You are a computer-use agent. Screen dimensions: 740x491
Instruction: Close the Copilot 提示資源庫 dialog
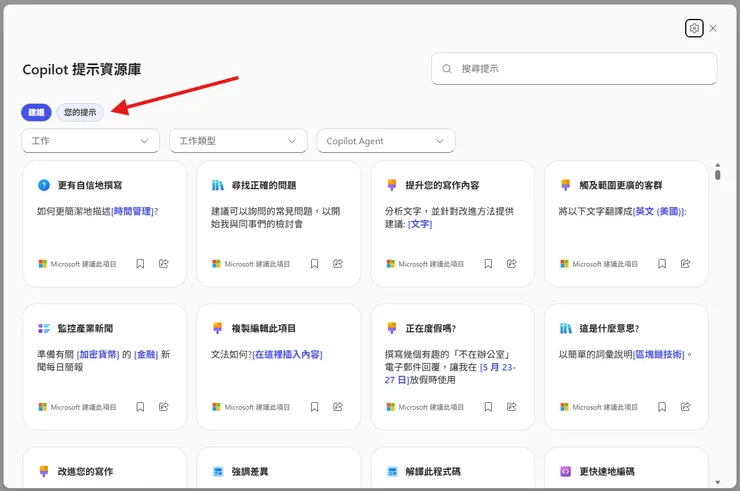pyautogui.click(x=713, y=28)
